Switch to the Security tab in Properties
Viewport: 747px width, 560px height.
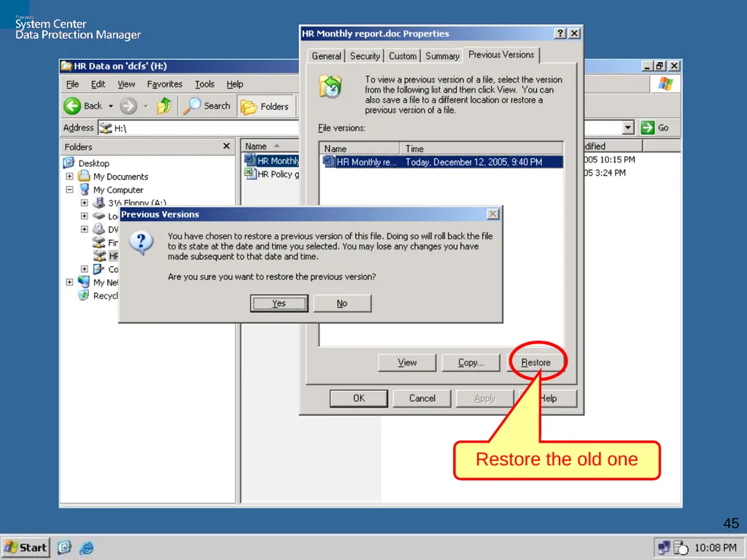pos(365,56)
